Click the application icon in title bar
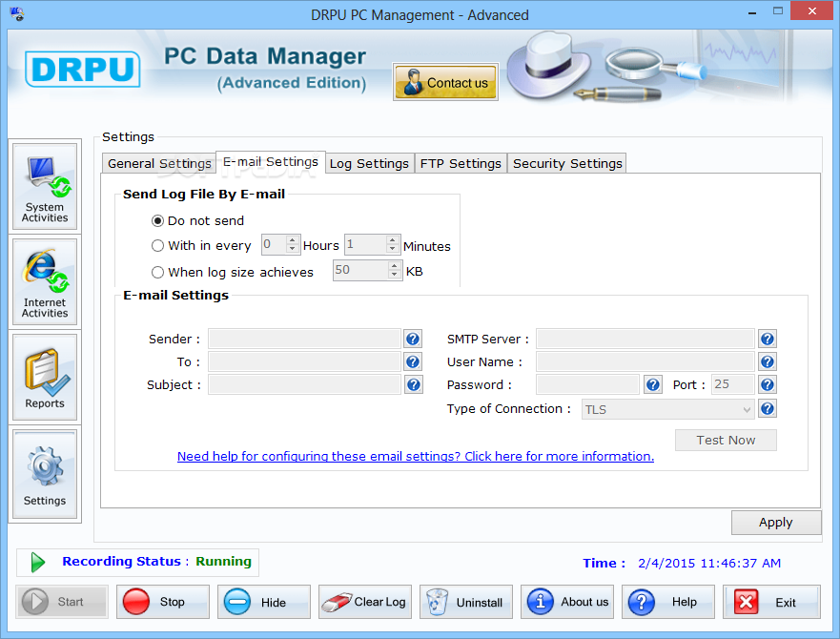 (16, 13)
